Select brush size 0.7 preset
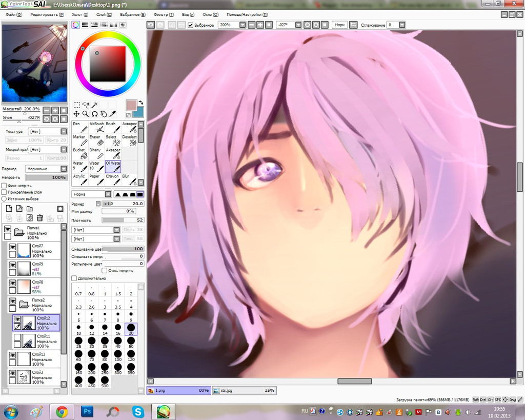Viewport: 525px width, 420px height. pyautogui.click(x=78, y=290)
